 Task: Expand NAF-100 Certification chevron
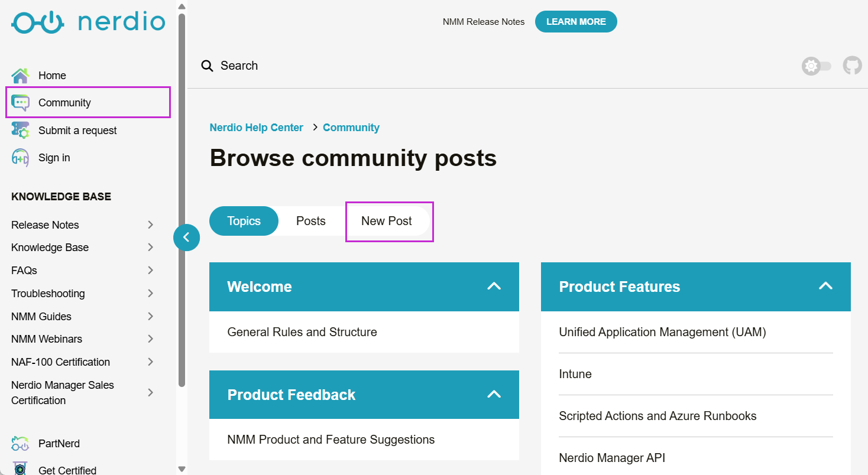coord(150,362)
